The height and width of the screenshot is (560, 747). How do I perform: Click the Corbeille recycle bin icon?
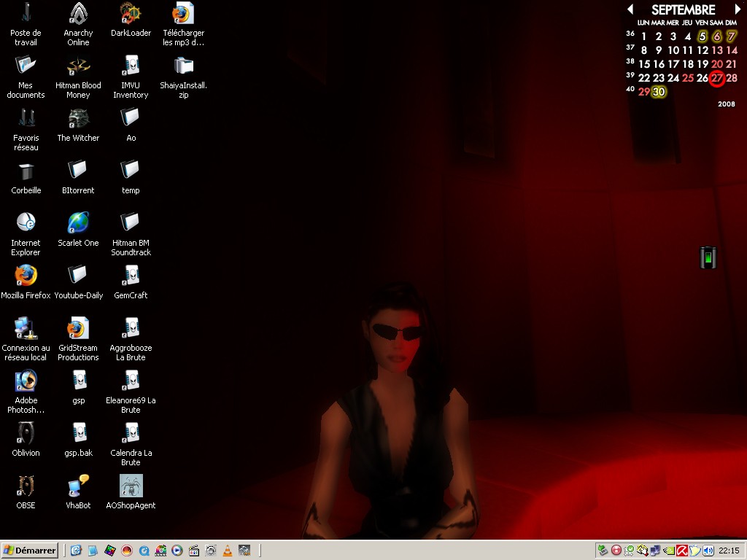[x=26, y=171]
